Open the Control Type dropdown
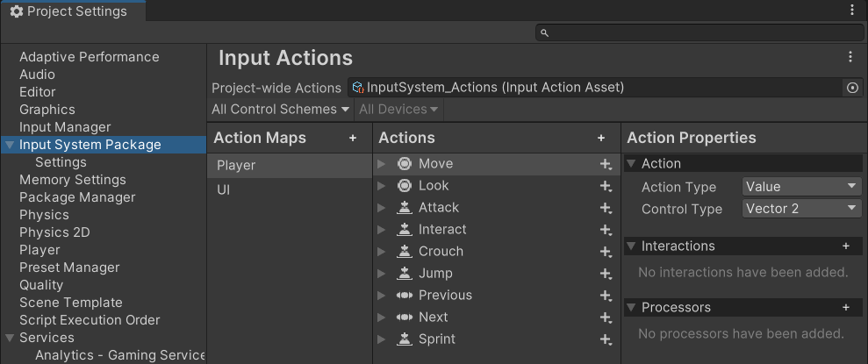868x364 pixels. (801, 209)
